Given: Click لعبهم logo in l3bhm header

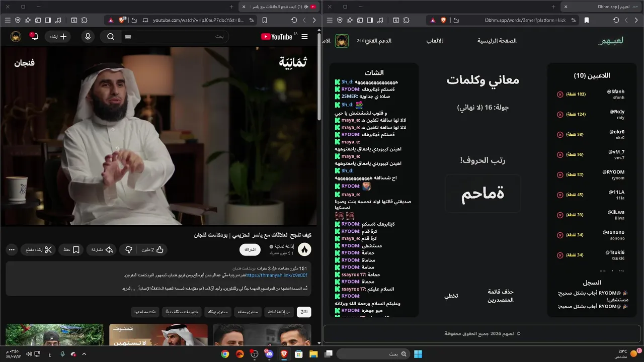Looking at the screenshot, I should pos(611,41).
